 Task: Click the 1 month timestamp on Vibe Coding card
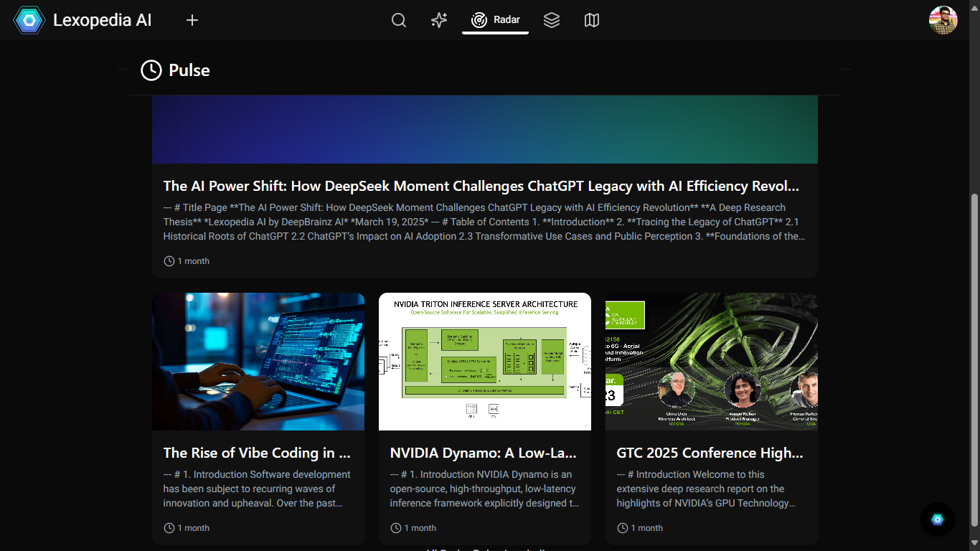point(187,528)
